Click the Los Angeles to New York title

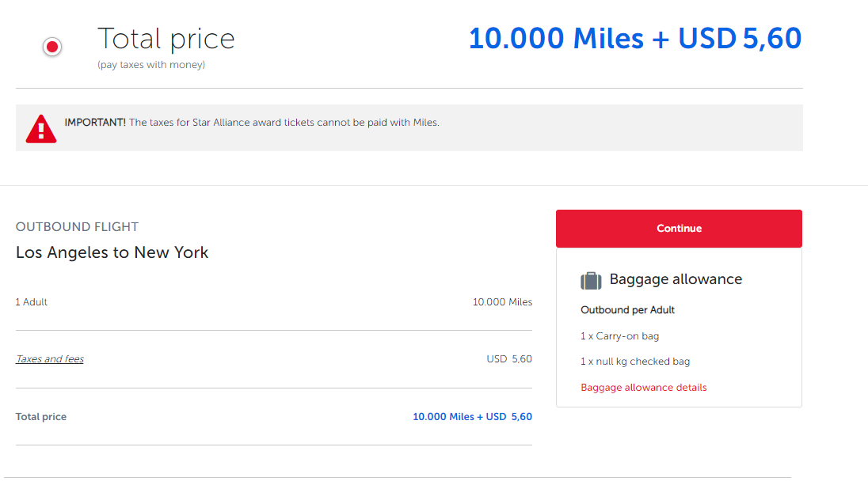tap(112, 252)
